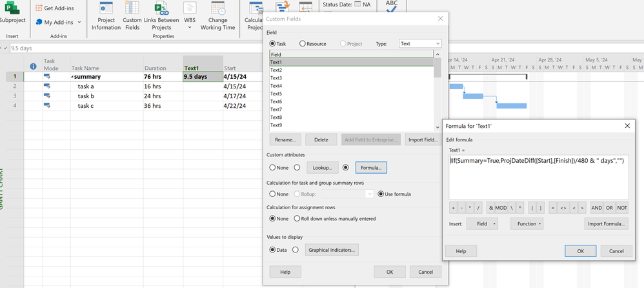Insert the division slash operator

point(478,208)
